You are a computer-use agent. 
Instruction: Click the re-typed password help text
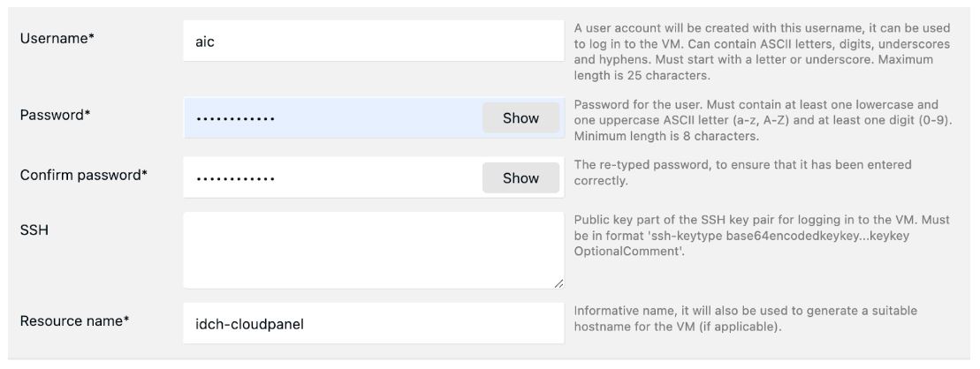point(742,173)
